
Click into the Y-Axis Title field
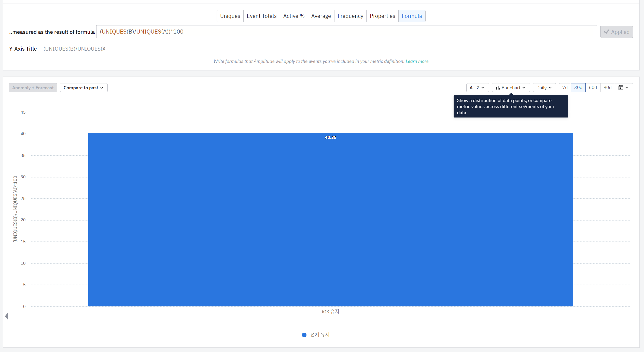point(74,49)
